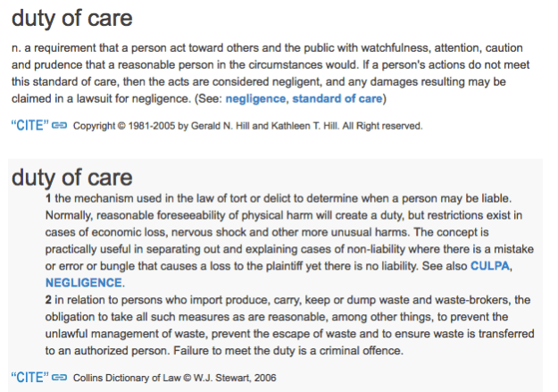Click the CITE link beside Collins Dictionary of Law

point(29,377)
